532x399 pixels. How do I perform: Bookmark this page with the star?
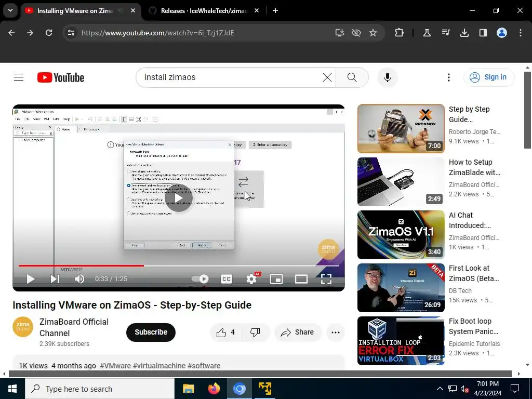[373, 33]
